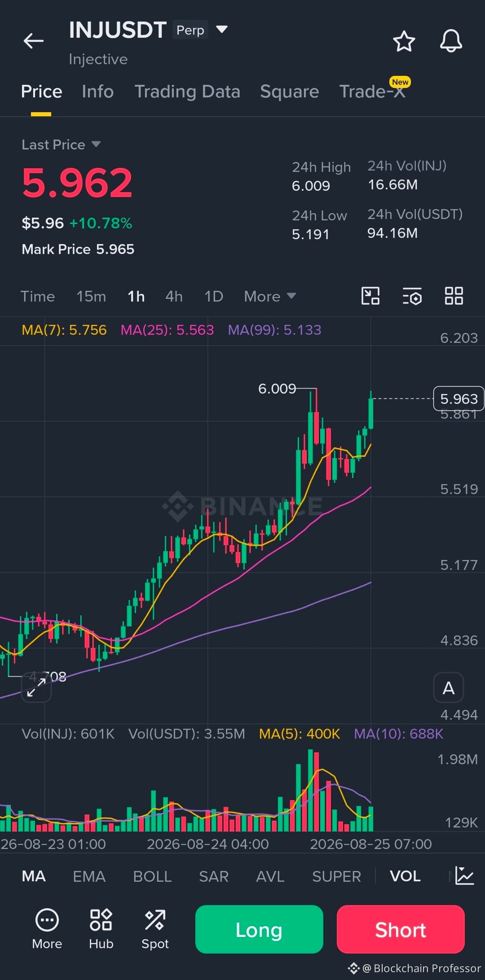Click the Vol(INJ): 601K label

tap(68, 734)
